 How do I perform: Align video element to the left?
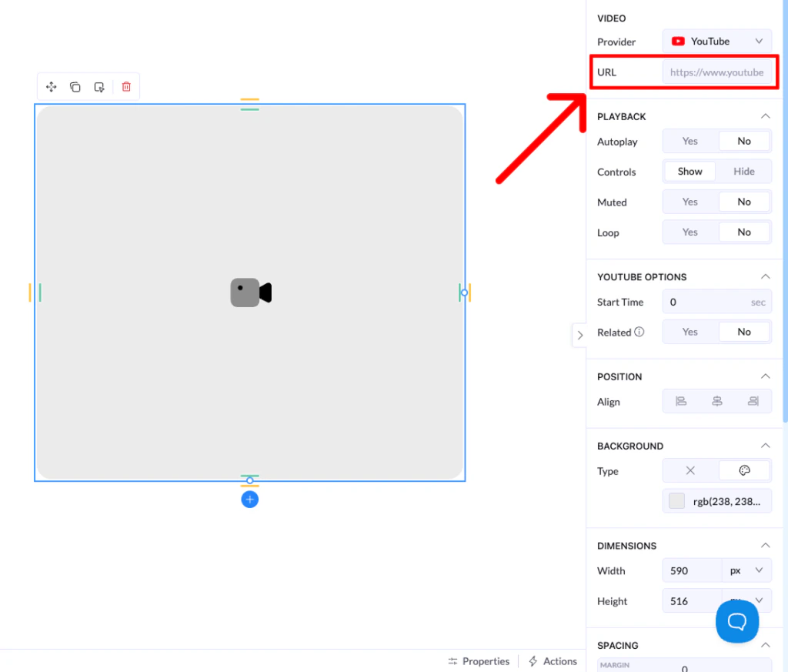[681, 401]
